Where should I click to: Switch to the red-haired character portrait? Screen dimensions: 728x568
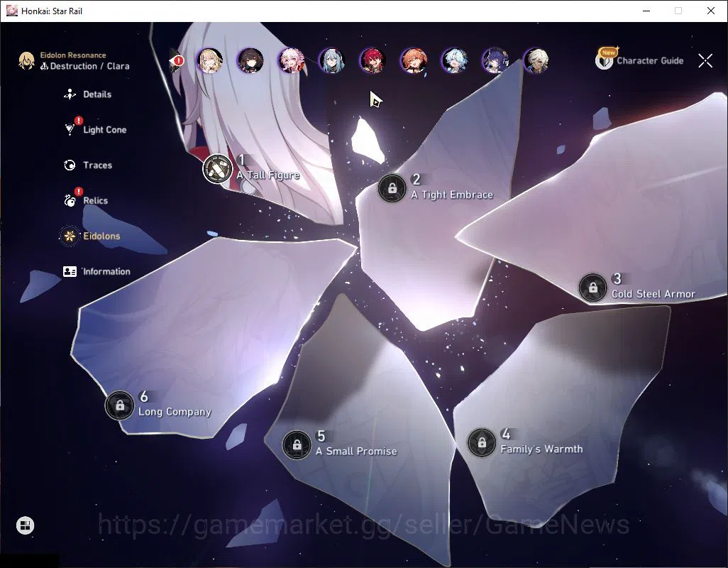(373, 61)
